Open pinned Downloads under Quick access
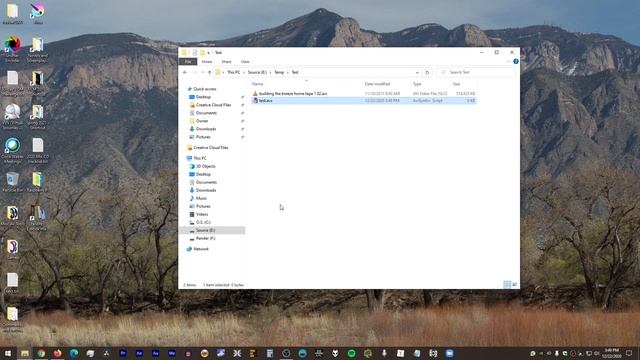The height and width of the screenshot is (360, 640). point(206,129)
